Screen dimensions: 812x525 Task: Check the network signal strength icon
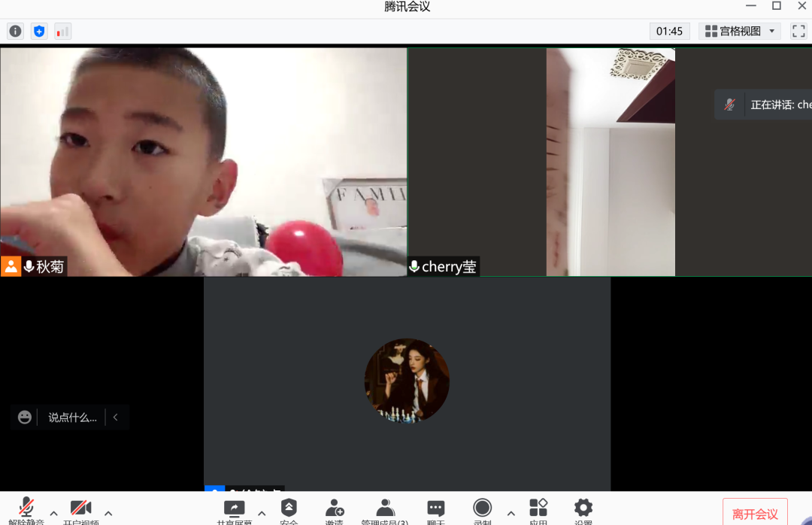point(62,32)
